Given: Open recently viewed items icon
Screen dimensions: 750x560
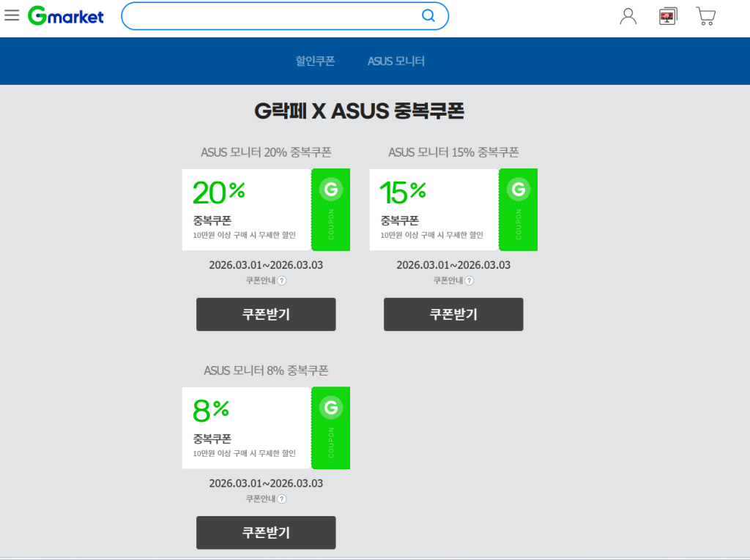Looking at the screenshot, I should [668, 16].
